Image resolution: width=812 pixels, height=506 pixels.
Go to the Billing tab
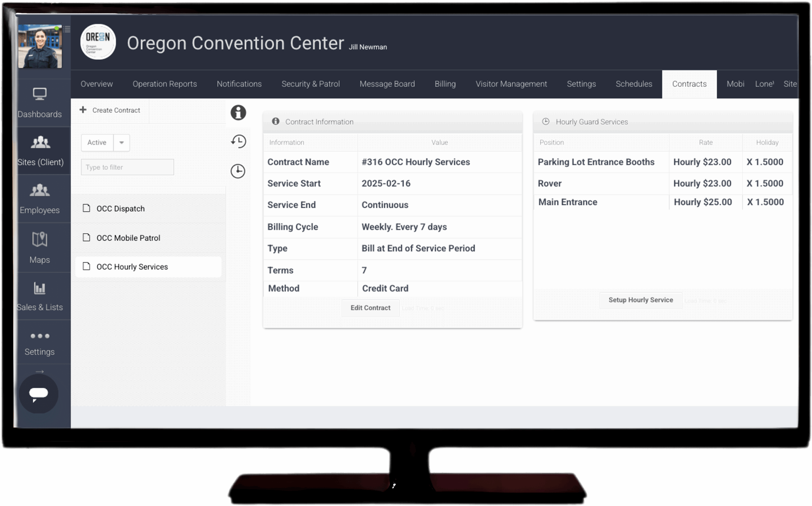click(445, 84)
